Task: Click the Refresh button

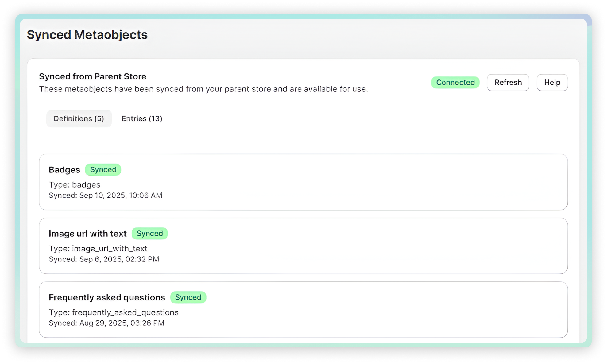Action: click(x=508, y=83)
